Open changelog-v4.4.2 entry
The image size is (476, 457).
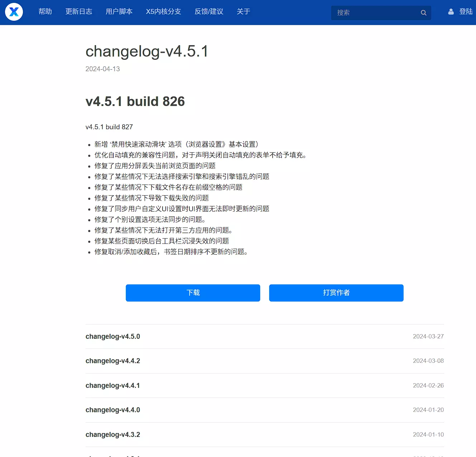coord(113,361)
